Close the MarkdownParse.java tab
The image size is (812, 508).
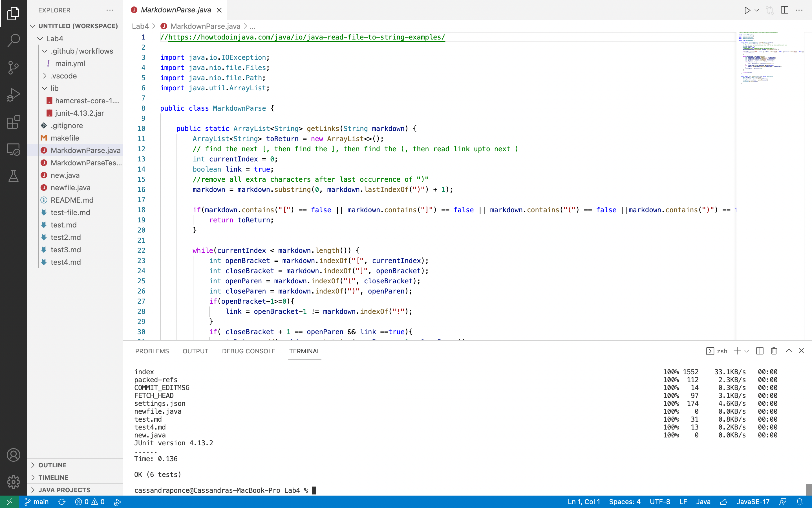[219, 10]
